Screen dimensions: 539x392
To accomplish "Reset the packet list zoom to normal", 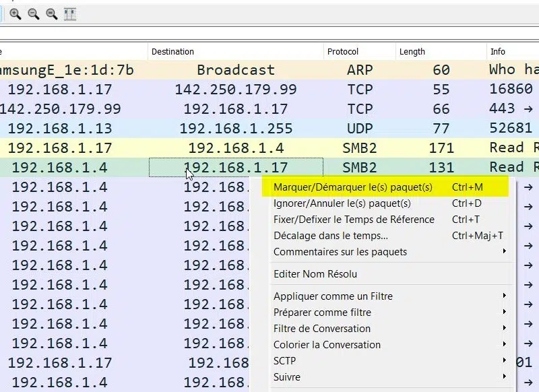I will coord(51,13).
